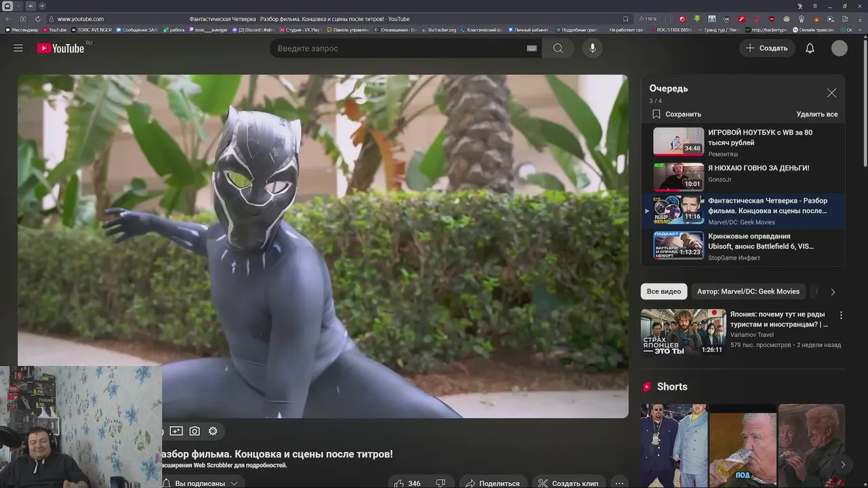This screenshot has height=488, width=868.
Task: Click Создать клип scissors button
Action: tap(568, 483)
